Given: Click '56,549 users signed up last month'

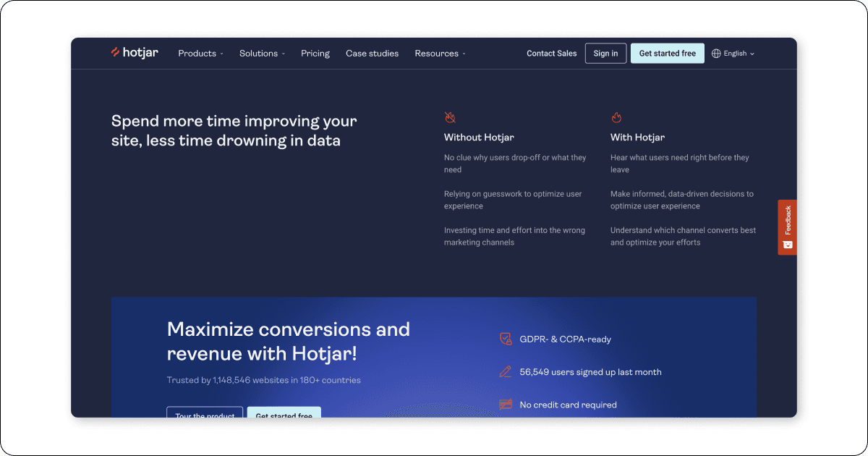Looking at the screenshot, I should 590,372.
